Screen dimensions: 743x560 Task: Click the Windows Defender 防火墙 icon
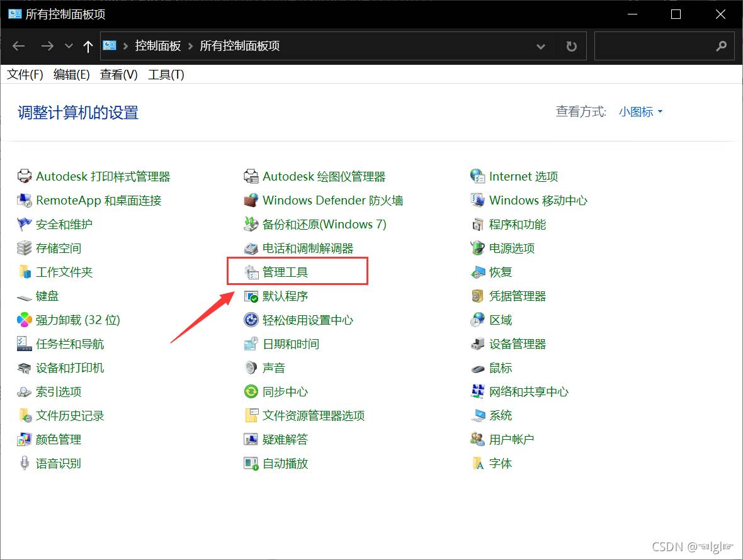[x=251, y=201]
